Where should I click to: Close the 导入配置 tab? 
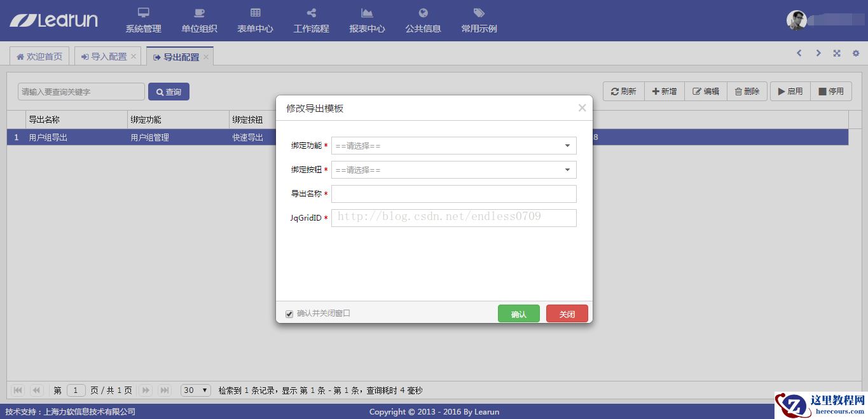click(134, 57)
